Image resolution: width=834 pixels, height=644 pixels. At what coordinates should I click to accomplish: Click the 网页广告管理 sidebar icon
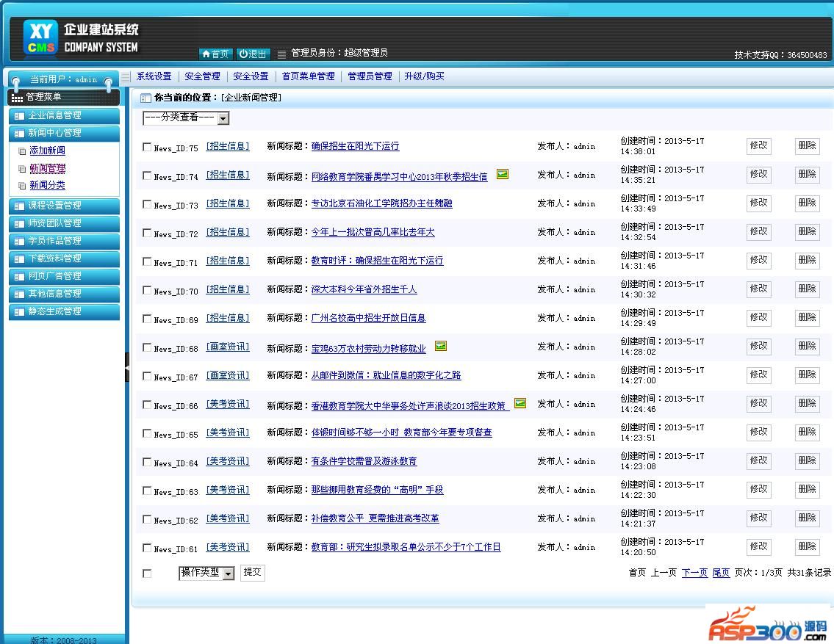pos(18,276)
